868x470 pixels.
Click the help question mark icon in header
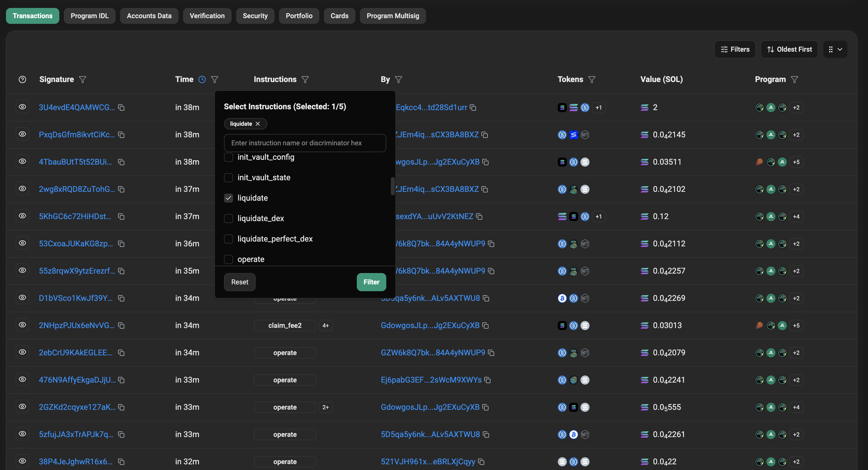coord(22,79)
